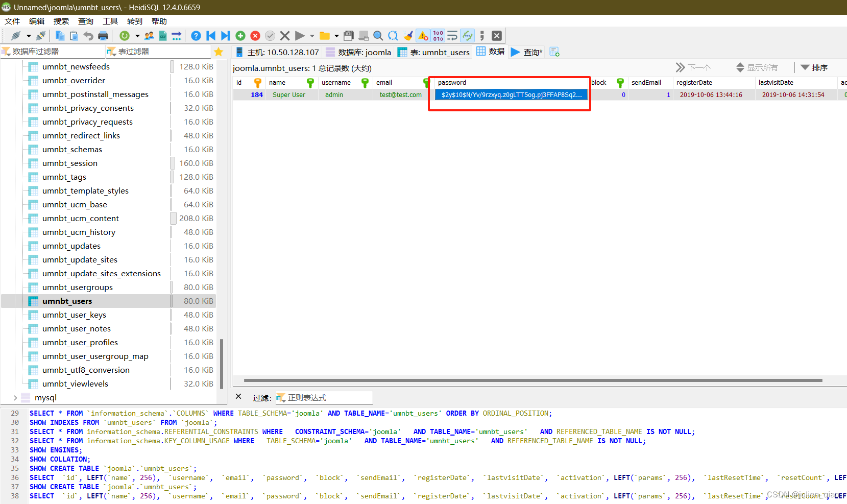Close the filter panel with X
Viewport: 847px width, 504px height.
(238, 397)
